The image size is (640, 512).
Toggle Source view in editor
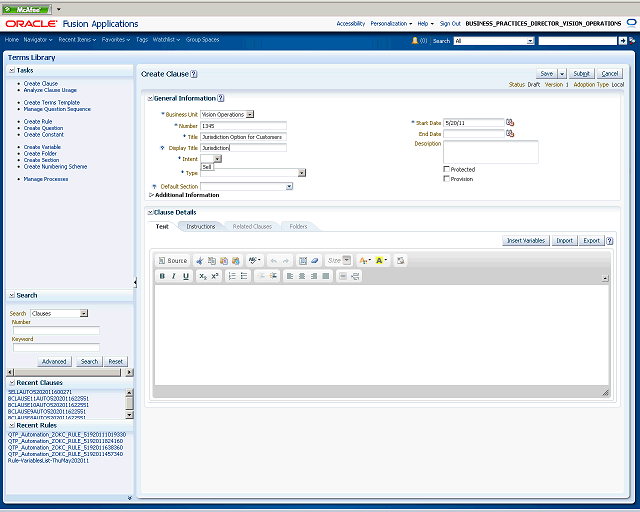click(x=173, y=260)
